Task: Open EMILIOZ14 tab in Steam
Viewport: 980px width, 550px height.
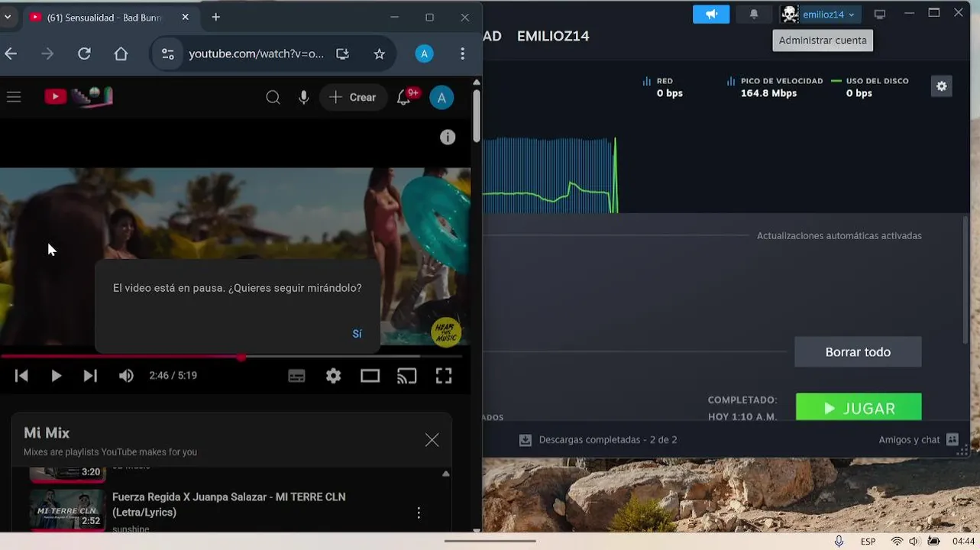Action: click(x=553, y=36)
